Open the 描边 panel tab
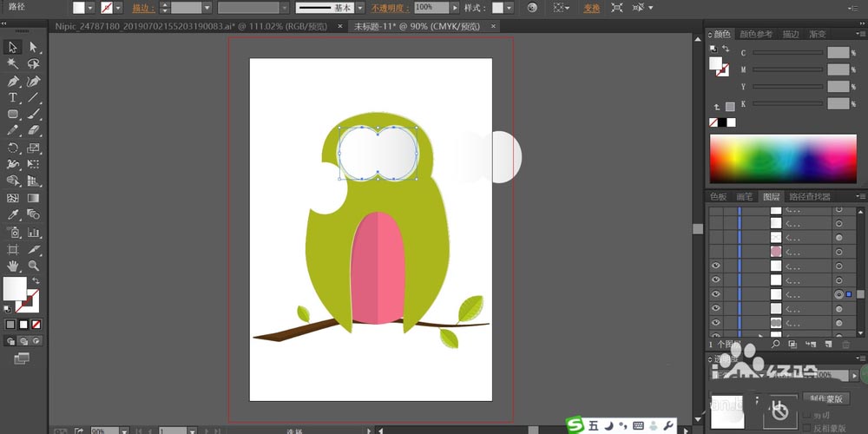 click(791, 35)
